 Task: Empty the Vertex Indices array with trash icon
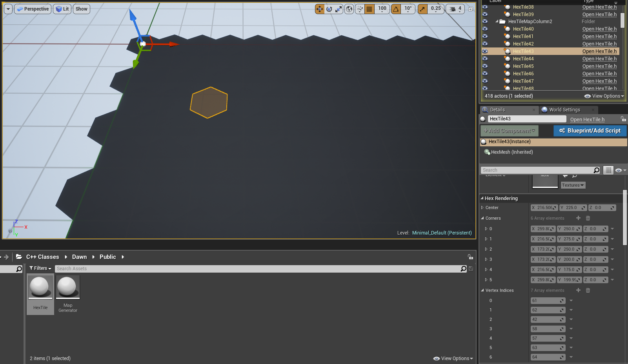point(588,290)
